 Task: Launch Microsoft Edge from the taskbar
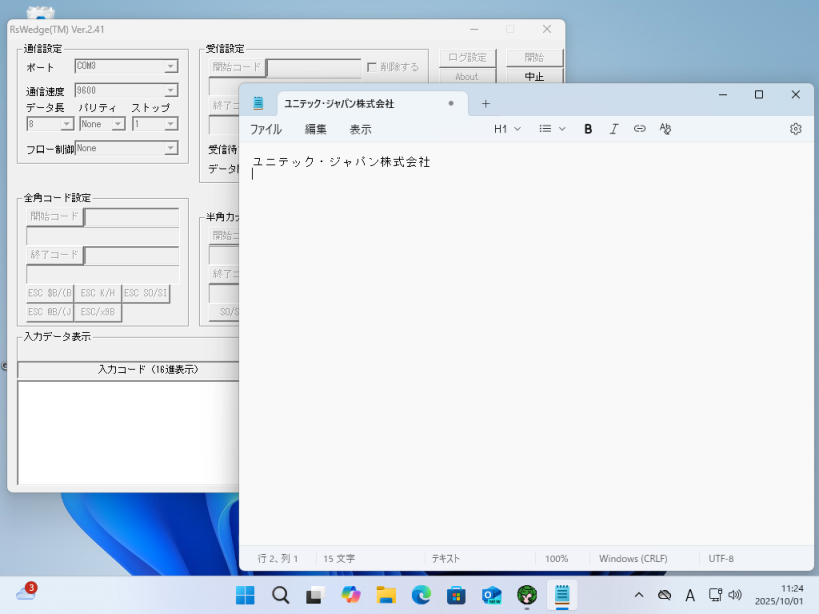(421, 595)
